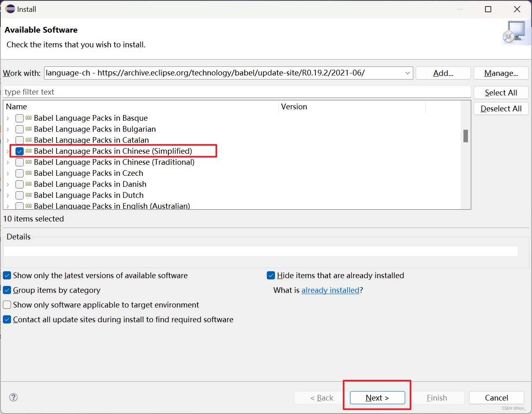Click the Deselect All button
The height and width of the screenshot is (414, 532).
coord(501,108)
